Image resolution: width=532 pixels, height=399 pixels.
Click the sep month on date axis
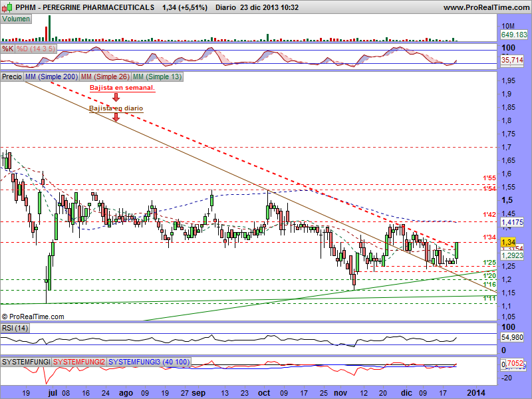[x=198, y=393]
